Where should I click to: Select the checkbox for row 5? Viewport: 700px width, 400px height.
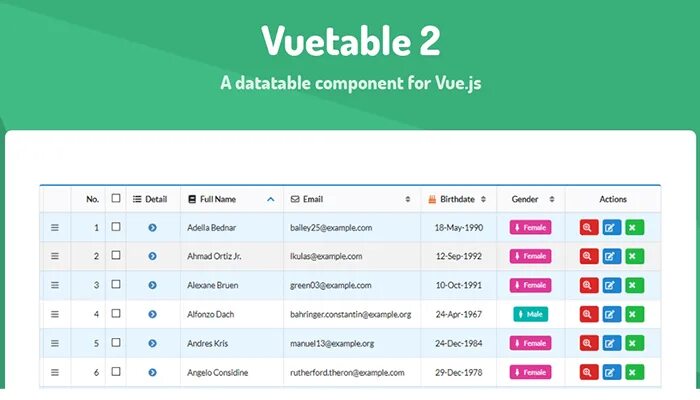click(116, 342)
